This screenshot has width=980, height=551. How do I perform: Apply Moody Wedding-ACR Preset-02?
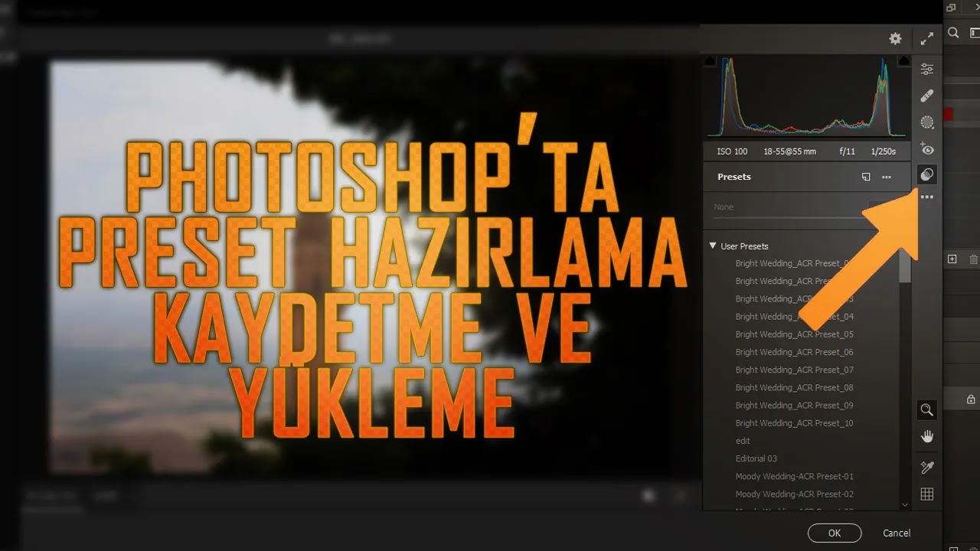(x=795, y=494)
